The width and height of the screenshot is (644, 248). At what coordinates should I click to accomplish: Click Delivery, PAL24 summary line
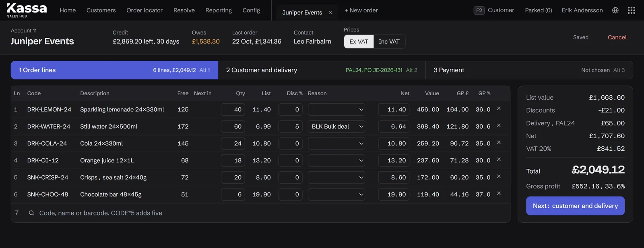coord(575,123)
